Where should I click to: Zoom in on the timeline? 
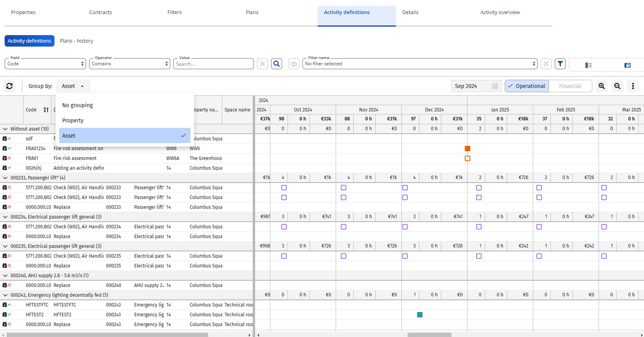(x=602, y=86)
